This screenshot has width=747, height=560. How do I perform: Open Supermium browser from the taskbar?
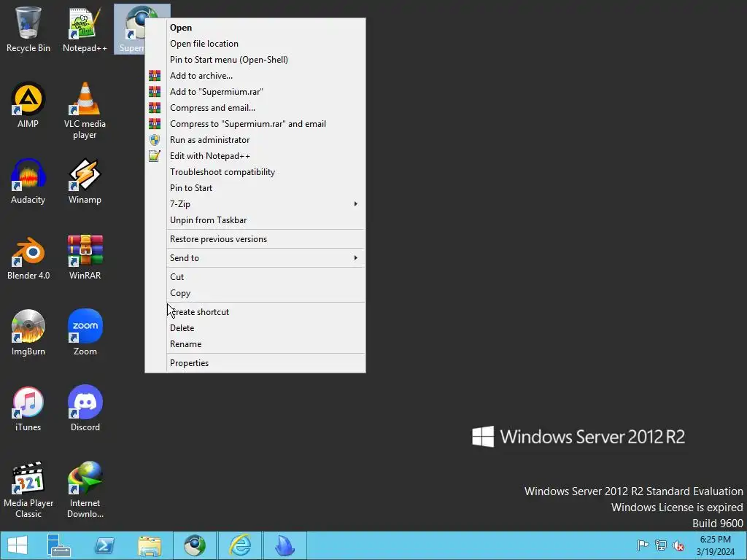point(194,545)
